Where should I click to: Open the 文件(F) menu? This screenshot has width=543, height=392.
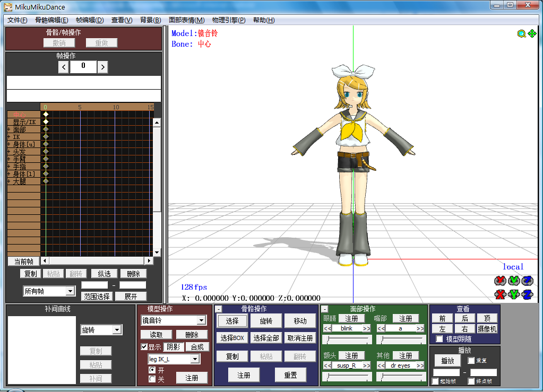18,20
